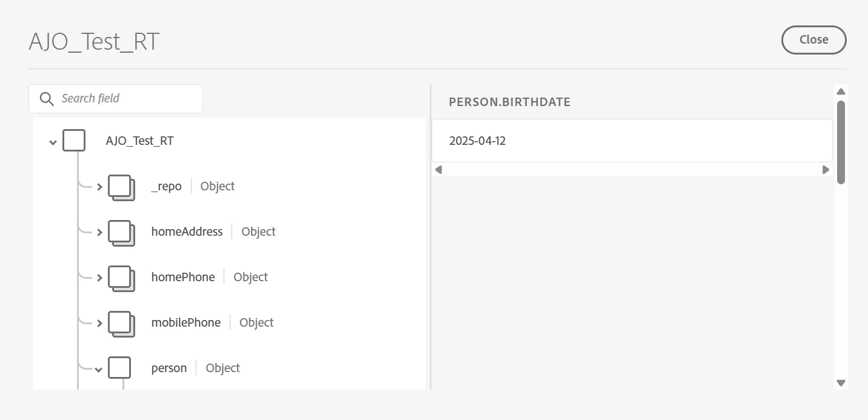
Task: Click the search magnifier icon
Action: coord(47,99)
